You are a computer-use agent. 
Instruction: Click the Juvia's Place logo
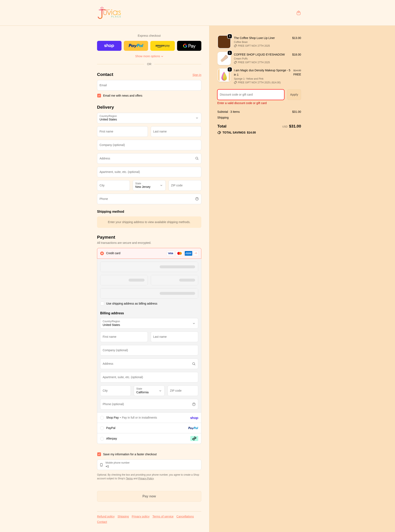109,13
